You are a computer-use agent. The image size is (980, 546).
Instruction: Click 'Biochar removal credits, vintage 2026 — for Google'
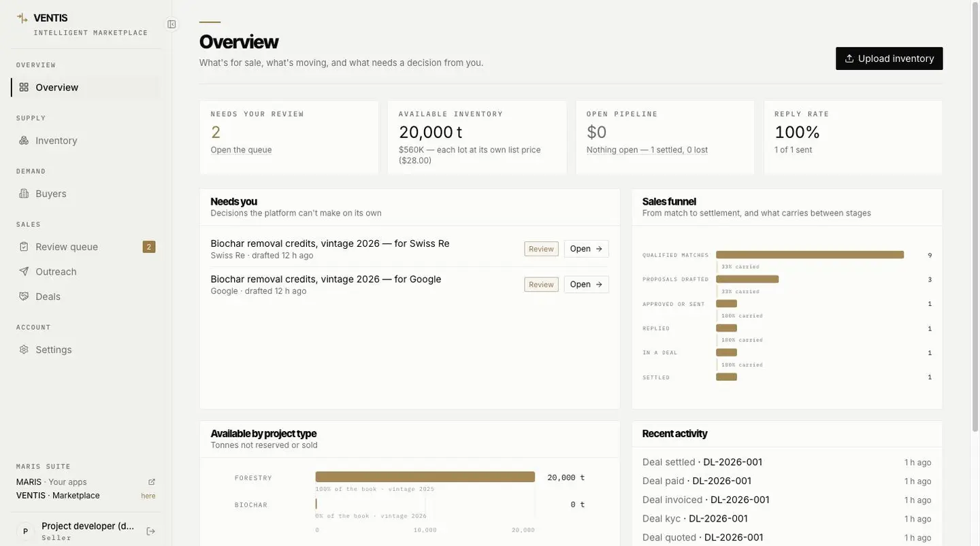pyautogui.click(x=326, y=279)
